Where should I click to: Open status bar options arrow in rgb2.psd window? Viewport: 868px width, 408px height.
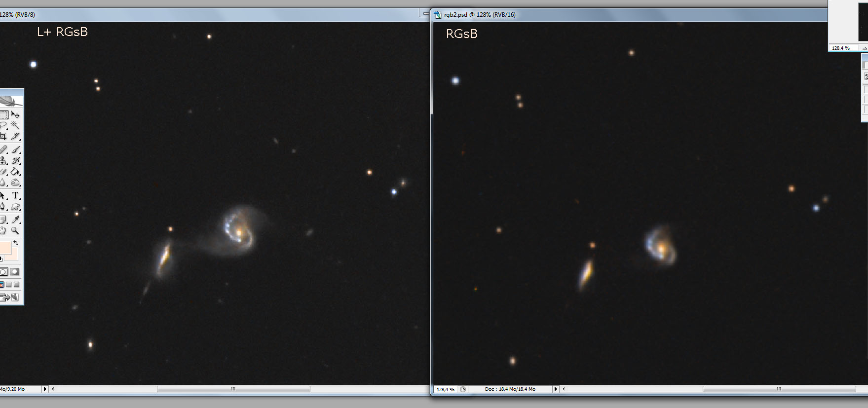point(556,389)
